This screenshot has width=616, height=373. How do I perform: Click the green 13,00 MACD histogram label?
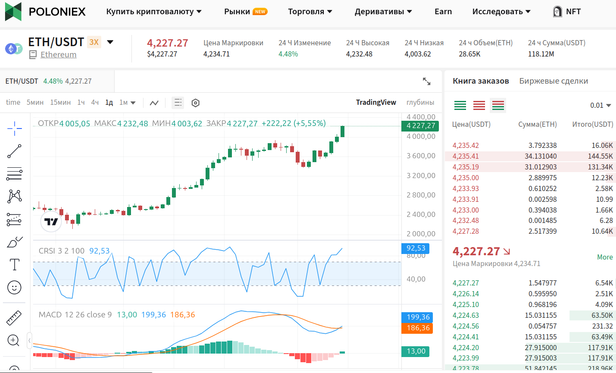415,351
